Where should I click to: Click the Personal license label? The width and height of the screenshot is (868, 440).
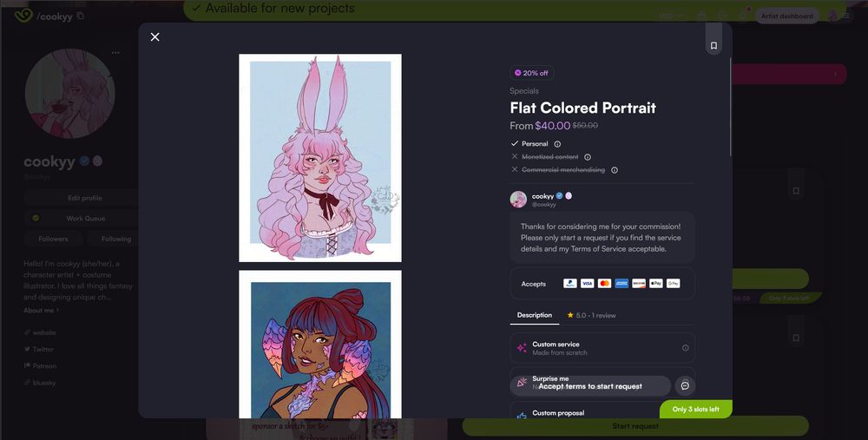click(x=535, y=144)
